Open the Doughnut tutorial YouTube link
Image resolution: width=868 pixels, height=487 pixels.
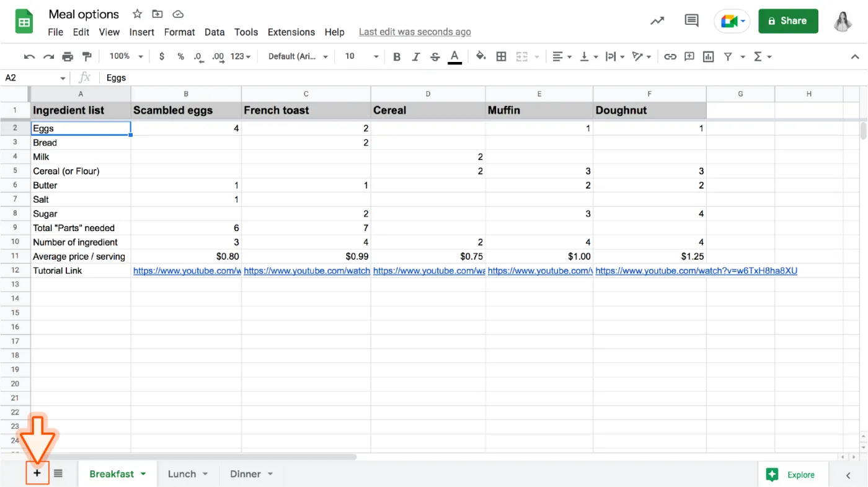pyautogui.click(x=696, y=271)
